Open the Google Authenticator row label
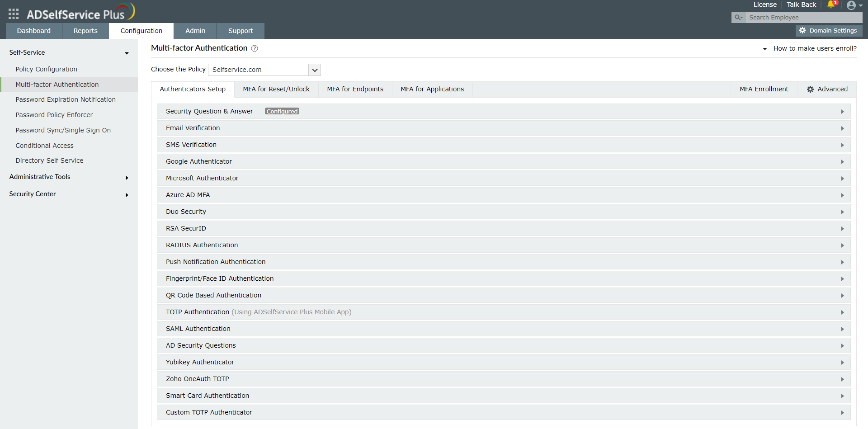 click(199, 161)
